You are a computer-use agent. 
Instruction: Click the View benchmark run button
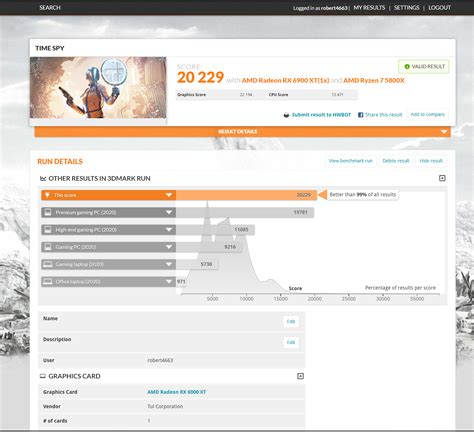coord(350,161)
